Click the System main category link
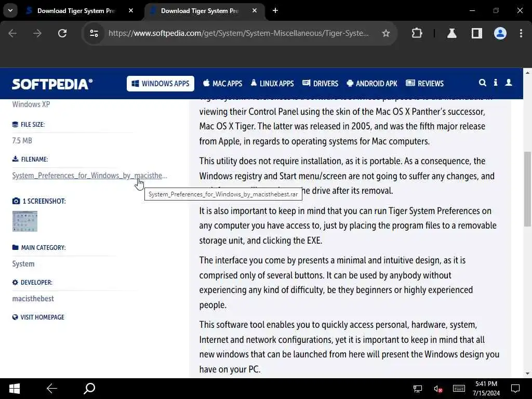Viewport: 532px width, 399px height. [x=23, y=263]
